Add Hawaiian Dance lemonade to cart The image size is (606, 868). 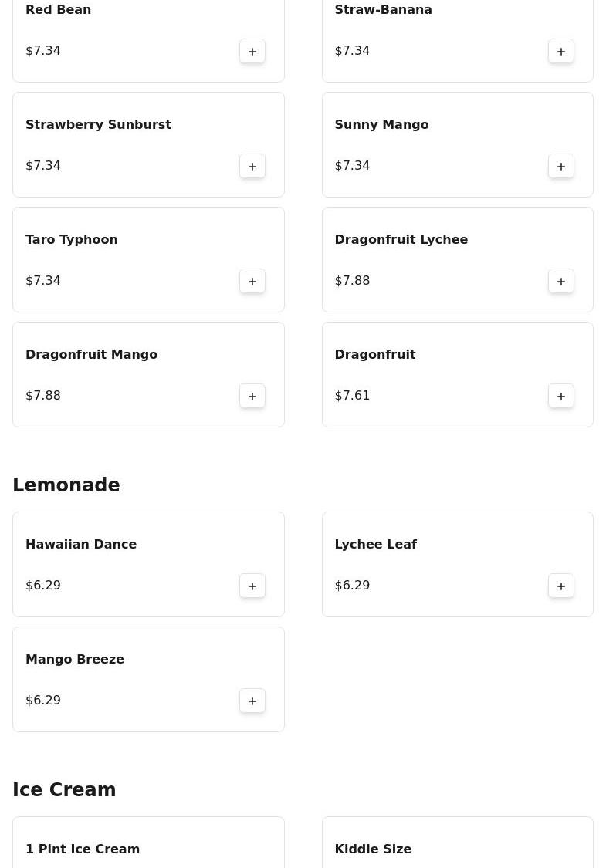[252, 586]
